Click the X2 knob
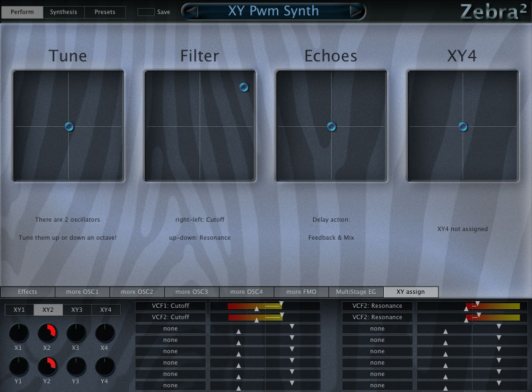532x392 pixels. (x=47, y=333)
